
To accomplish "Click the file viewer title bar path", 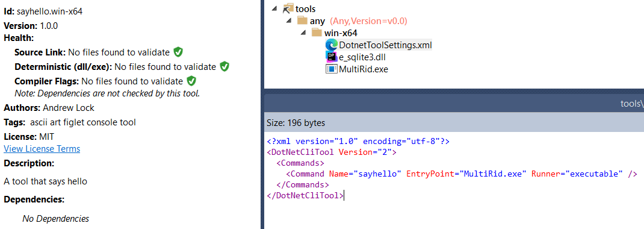I will (x=632, y=104).
